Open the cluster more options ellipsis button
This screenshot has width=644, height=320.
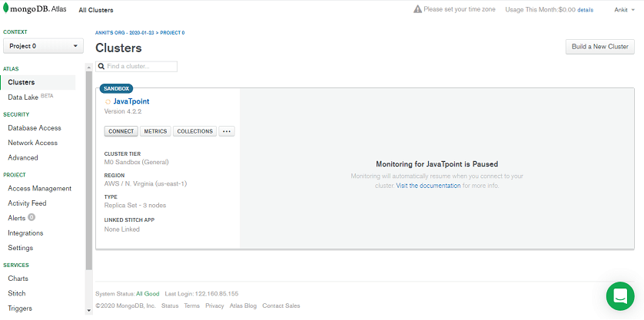226,131
